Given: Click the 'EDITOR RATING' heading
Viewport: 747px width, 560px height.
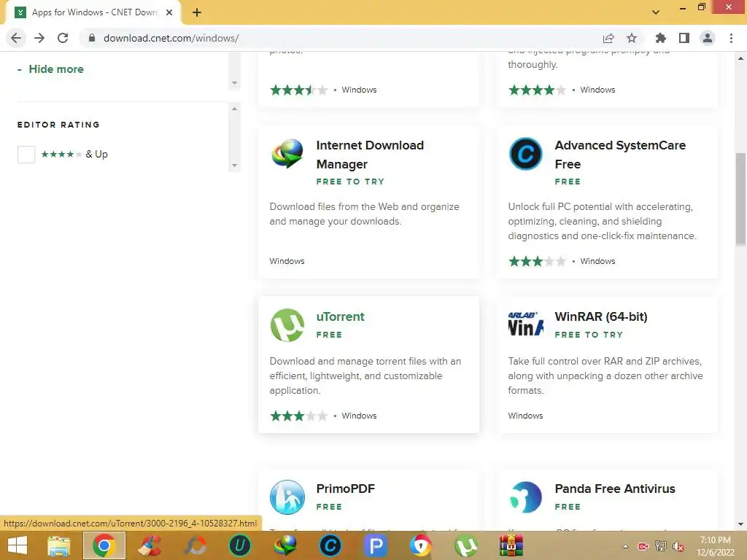Looking at the screenshot, I should click(x=58, y=125).
